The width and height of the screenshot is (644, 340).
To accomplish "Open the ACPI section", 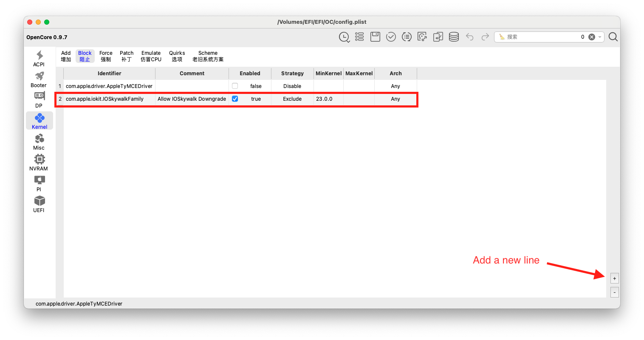I will tap(39, 58).
